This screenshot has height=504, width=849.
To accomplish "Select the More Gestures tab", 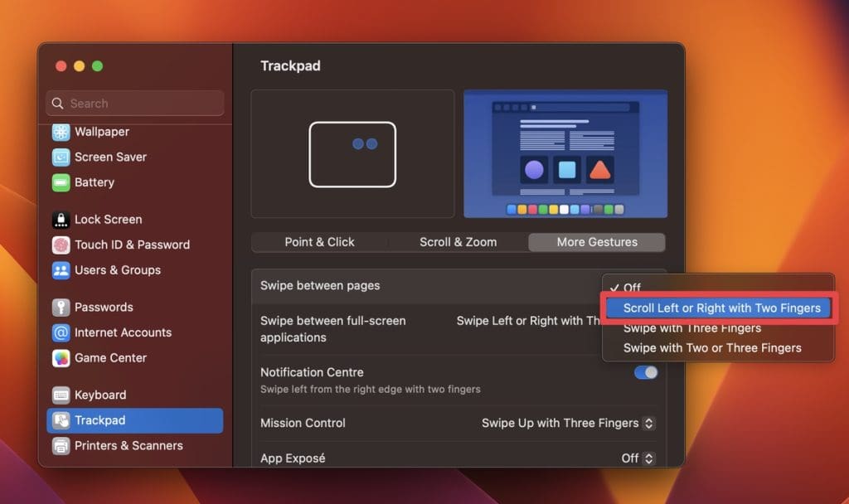I will 597,242.
